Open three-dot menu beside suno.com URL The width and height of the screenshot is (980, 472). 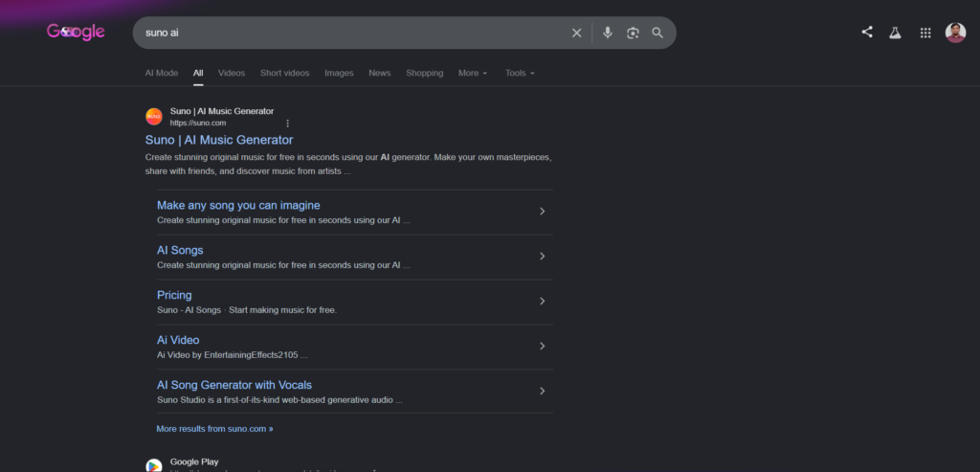tap(287, 124)
